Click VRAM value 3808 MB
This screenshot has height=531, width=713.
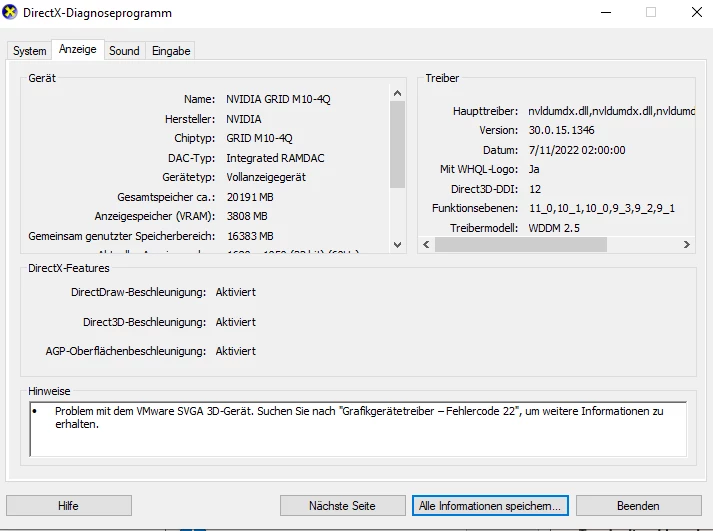click(247, 216)
